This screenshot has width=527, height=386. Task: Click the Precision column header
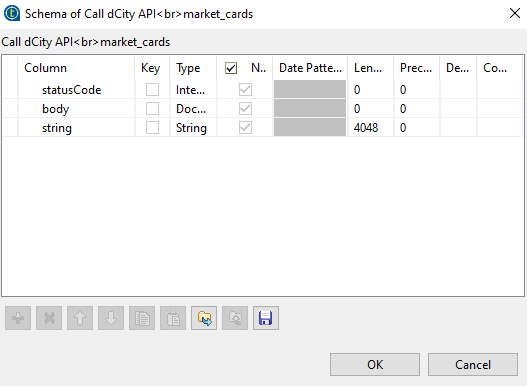click(417, 68)
